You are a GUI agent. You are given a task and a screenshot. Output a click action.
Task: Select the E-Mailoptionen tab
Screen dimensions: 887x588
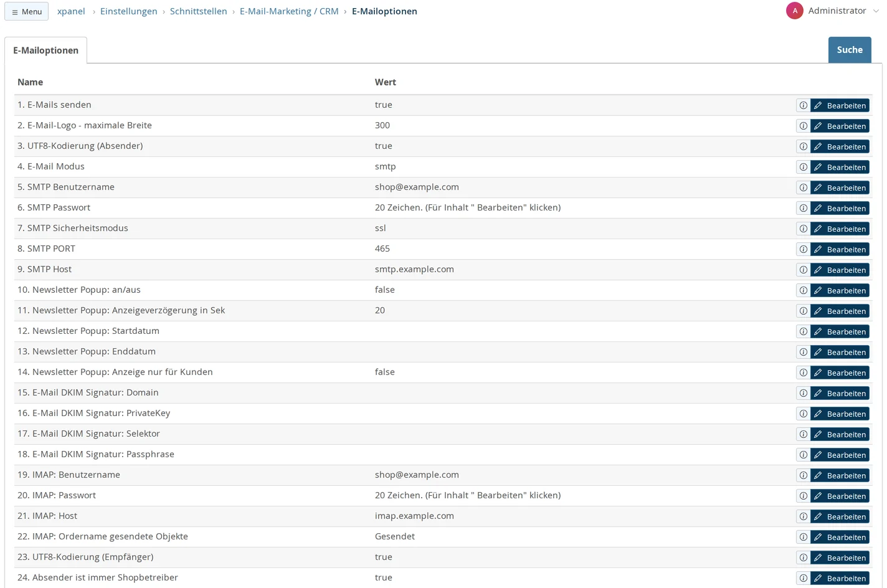(x=45, y=50)
